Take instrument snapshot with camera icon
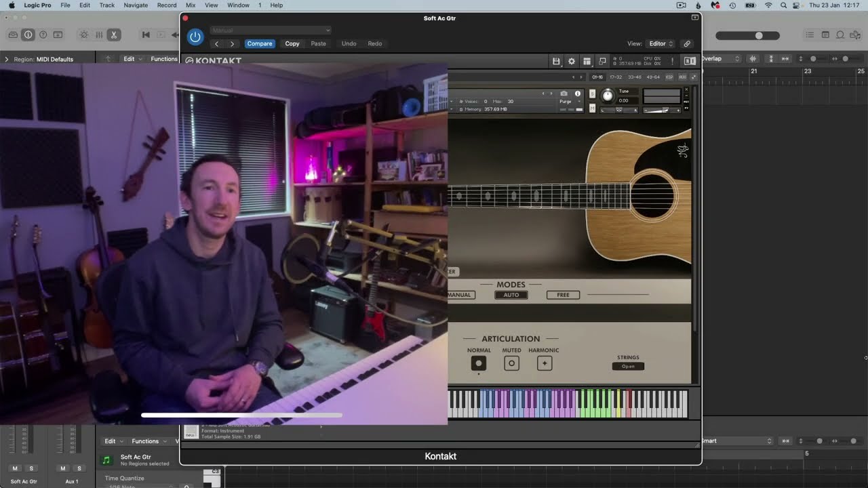The height and width of the screenshot is (488, 868). [x=564, y=94]
